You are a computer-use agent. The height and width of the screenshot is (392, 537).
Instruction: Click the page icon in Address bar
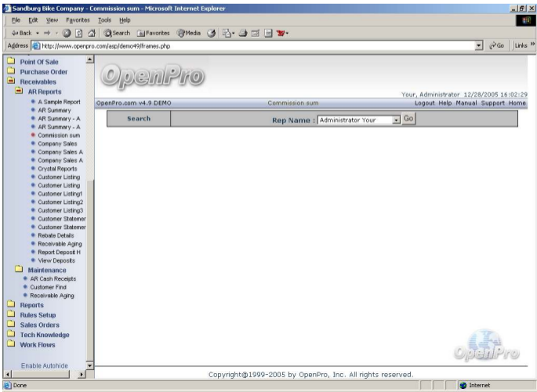[x=35, y=45]
